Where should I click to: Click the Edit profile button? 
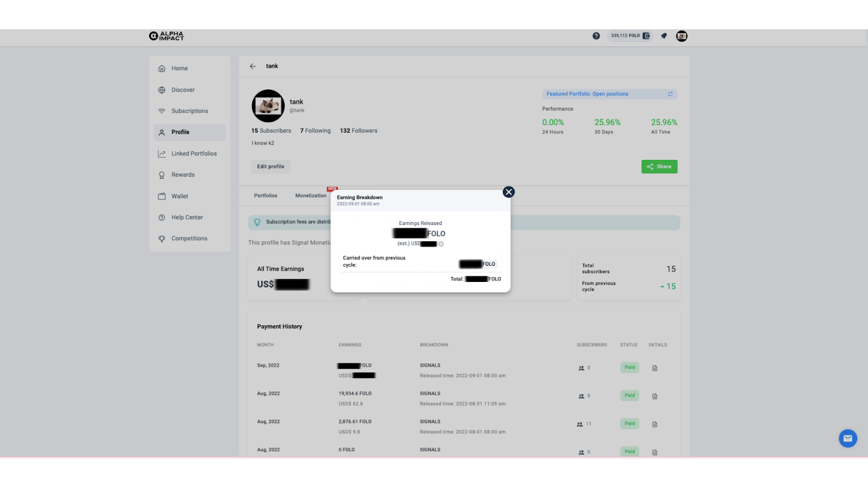(271, 166)
